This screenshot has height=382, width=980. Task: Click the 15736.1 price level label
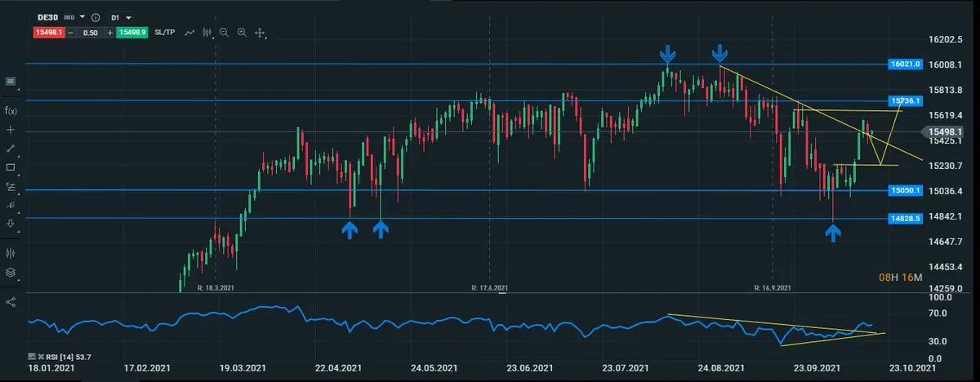click(x=906, y=101)
